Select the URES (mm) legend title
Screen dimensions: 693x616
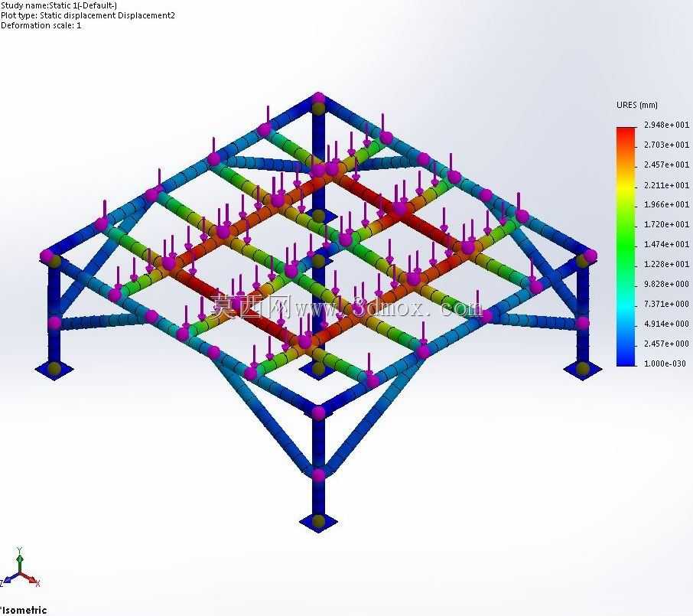(x=637, y=106)
